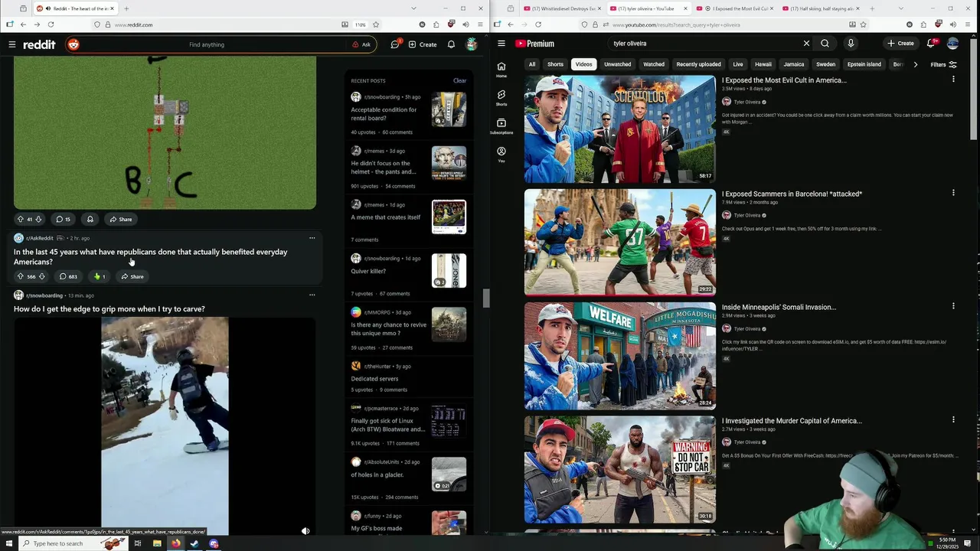Open YouTube Shorts in the sidebar
The height and width of the screenshot is (551, 980).
pyautogui.click(x=501, y=98)
